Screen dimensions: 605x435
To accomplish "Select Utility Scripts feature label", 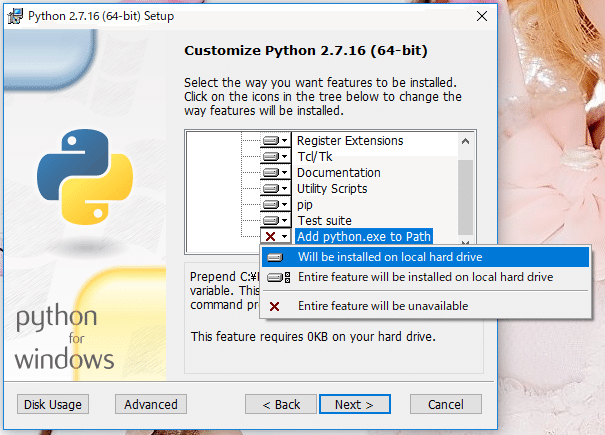I will [x=332, y=188].
